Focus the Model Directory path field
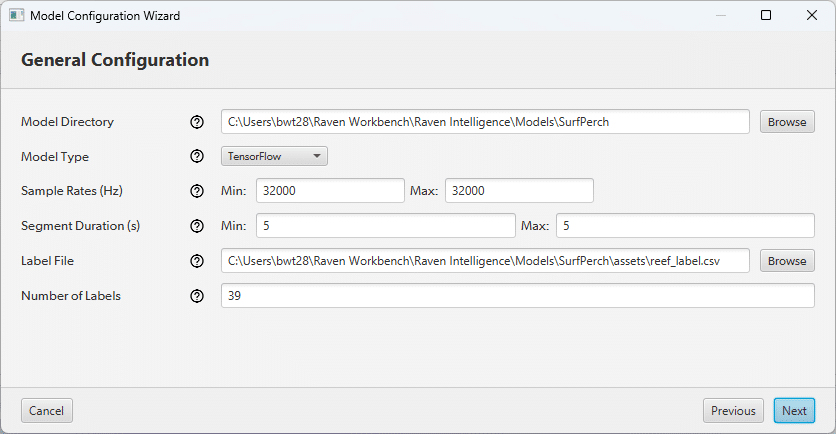Image resolution: width=836 pixels, height=434 pixels. pos(485,122)
